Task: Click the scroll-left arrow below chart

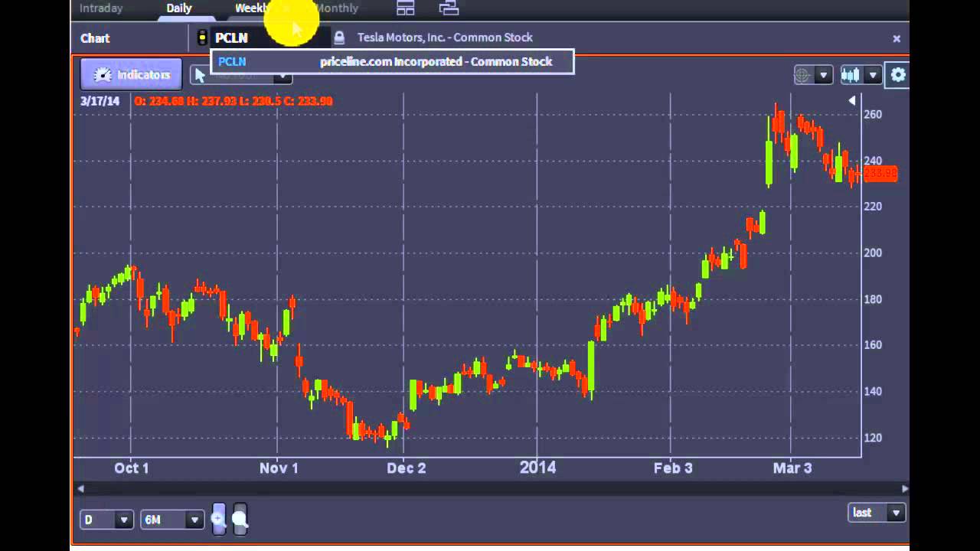Action: click(80, 488)
